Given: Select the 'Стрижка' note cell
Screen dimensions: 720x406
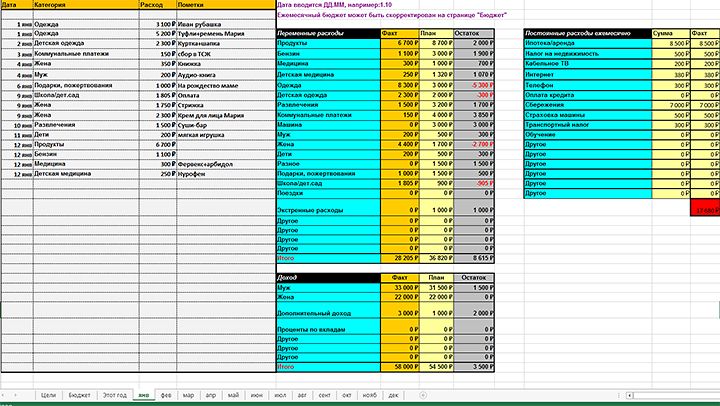Looking at the screenshot, I should click(x=226, y=105).
